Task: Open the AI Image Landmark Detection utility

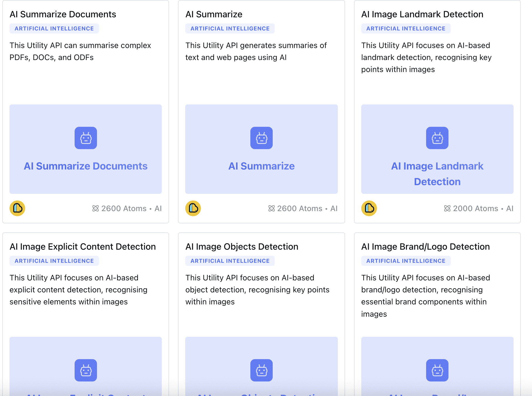Action: coord(437,173)
